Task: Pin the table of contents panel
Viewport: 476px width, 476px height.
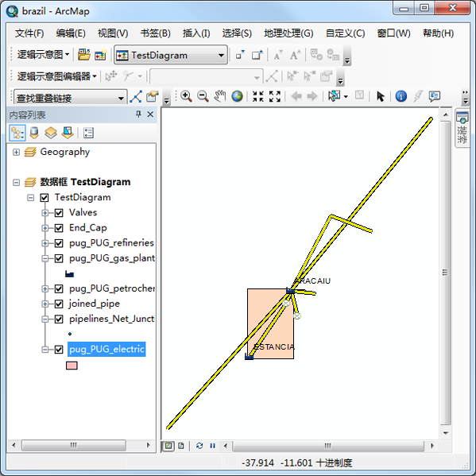Action: click(x=138, y=114)
